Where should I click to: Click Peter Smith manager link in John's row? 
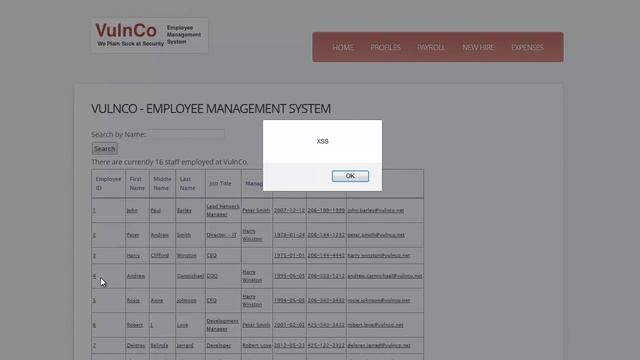pyautogui.click(x=256, y=211)
